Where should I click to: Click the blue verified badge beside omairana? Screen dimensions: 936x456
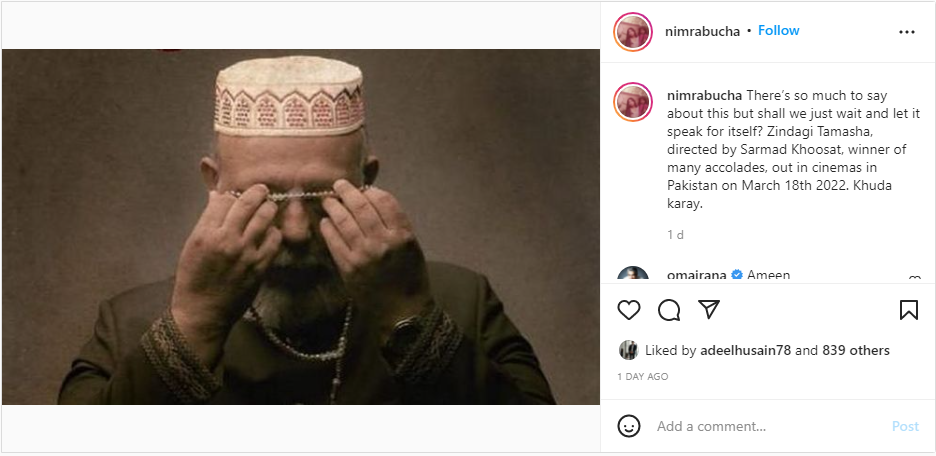(x=737, y=276)
